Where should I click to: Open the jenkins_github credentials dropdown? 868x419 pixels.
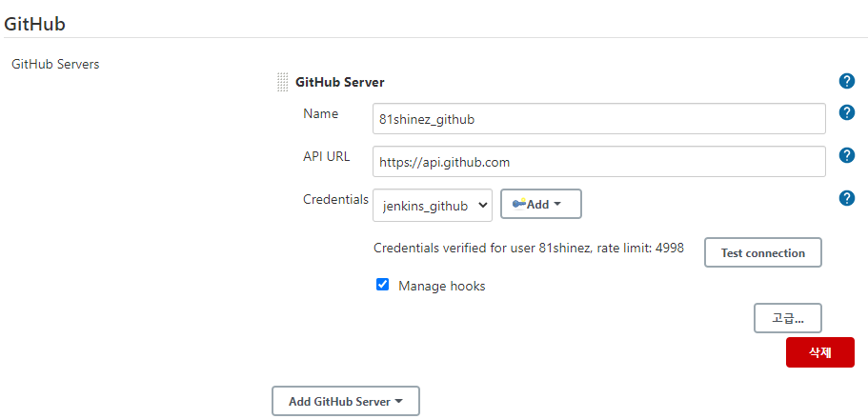433,205
